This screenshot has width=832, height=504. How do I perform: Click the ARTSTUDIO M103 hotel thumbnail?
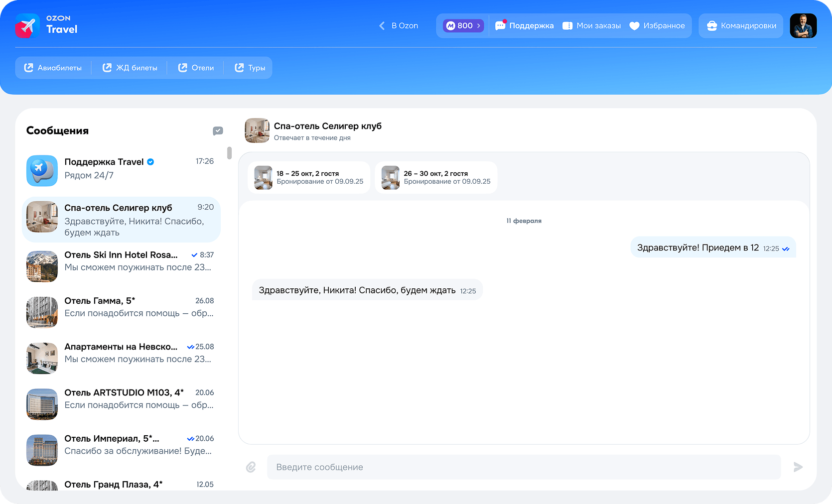[x=42, y=404]
